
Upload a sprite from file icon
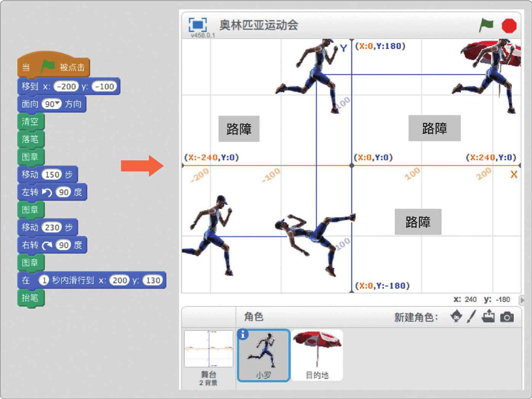tap(488, 316)
